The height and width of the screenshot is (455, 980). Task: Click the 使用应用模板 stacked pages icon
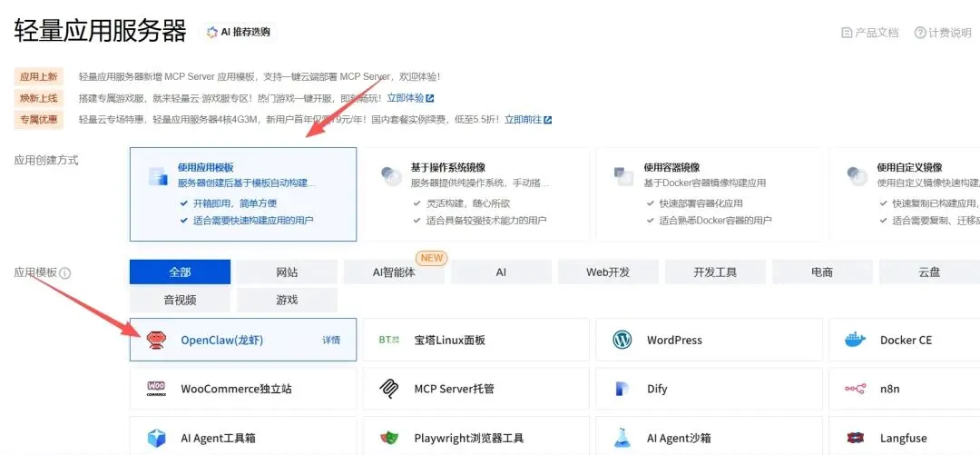tap(158, 176)
